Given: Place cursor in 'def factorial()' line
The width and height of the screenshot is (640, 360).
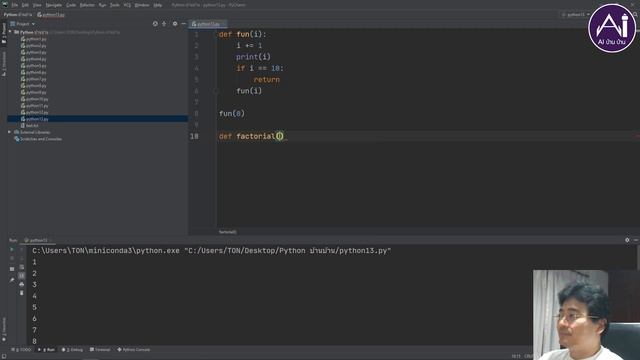Looking at the screenshot, I should pyautogui.click(x=251, y=136).
